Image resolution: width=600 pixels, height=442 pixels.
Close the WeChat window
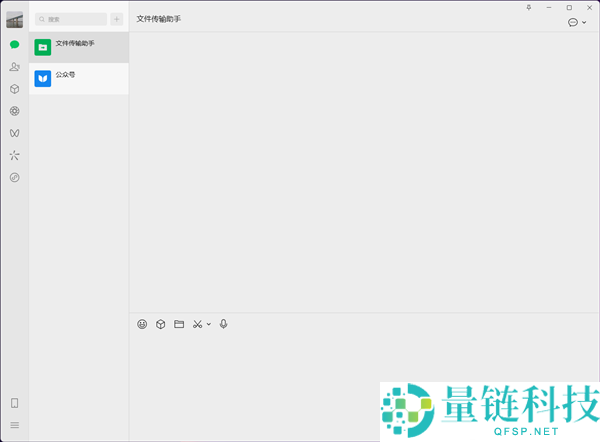tap(590, 8)
